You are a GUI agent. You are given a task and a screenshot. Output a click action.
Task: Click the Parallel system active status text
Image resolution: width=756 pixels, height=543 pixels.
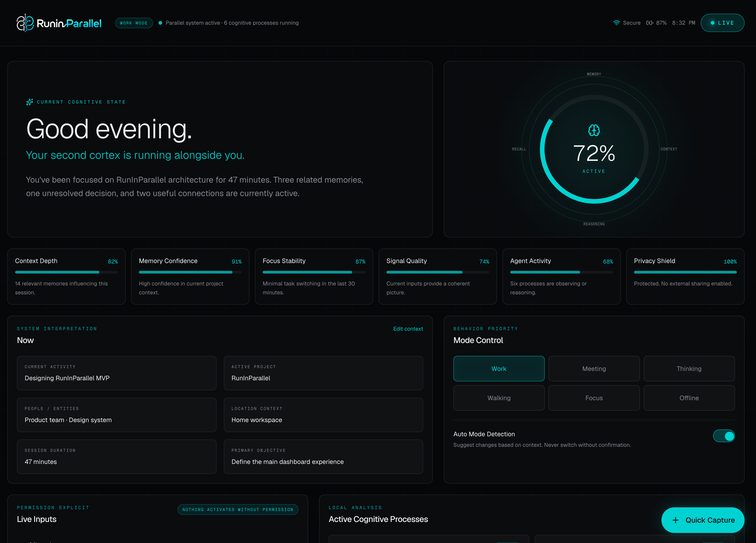tap(232, 23)
